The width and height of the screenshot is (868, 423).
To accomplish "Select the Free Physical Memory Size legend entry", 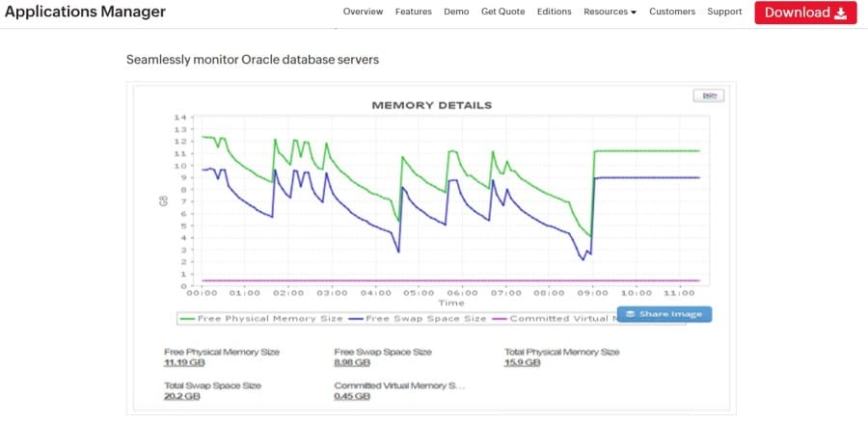I will [x=261, y=319].
